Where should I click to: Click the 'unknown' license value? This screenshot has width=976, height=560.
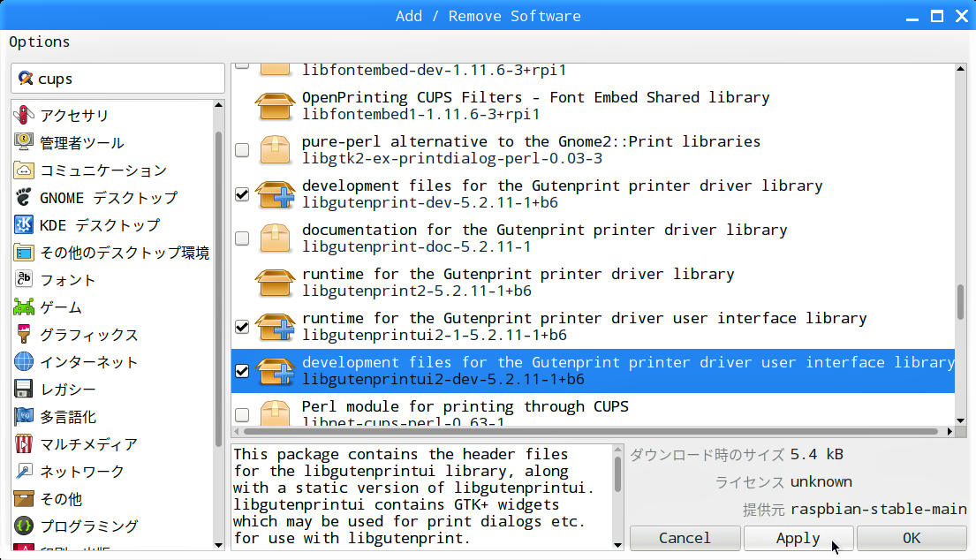tap(821, 482)
